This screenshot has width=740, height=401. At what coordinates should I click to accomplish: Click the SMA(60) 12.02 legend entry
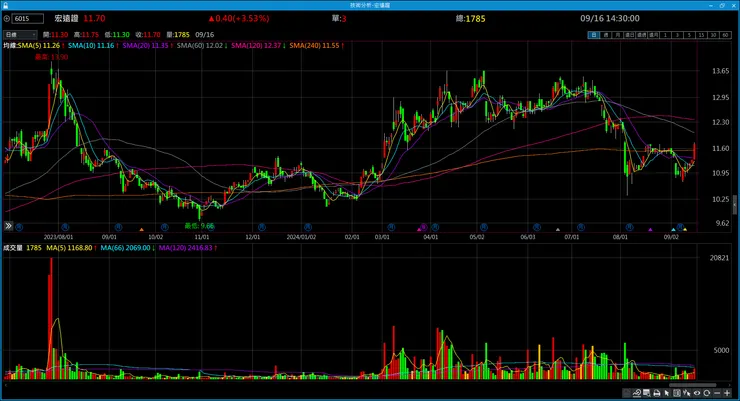(202, 46)
